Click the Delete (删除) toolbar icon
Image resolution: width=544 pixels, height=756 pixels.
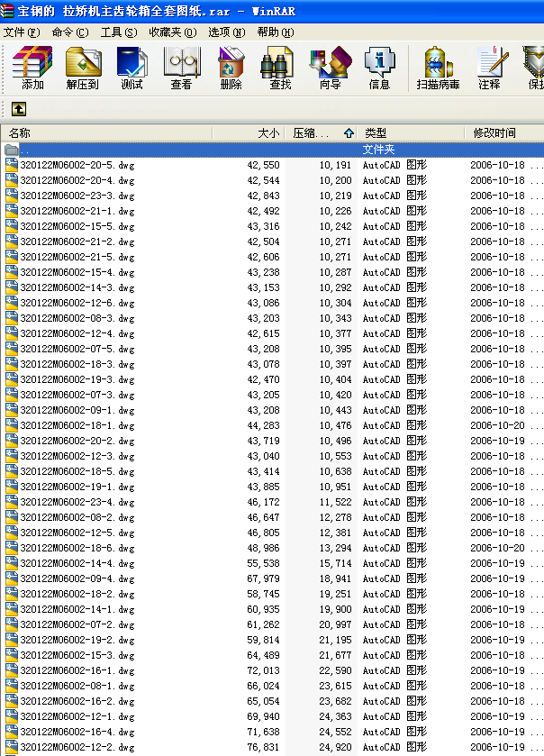[x=231, y=68]
